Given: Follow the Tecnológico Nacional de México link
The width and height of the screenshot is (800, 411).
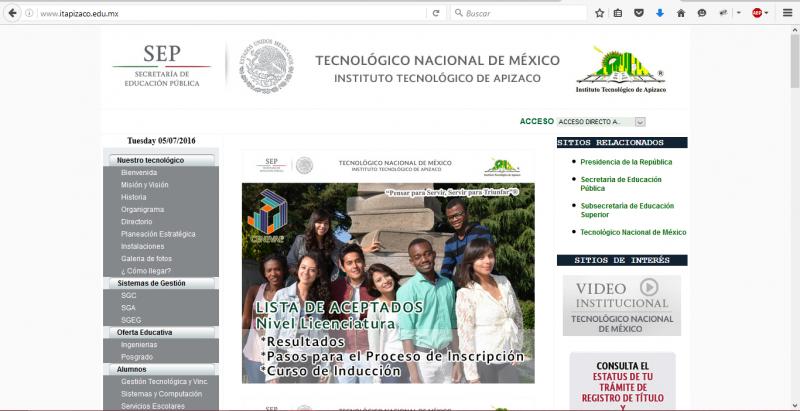Looking at the screenshot, I should coord(633,232).
